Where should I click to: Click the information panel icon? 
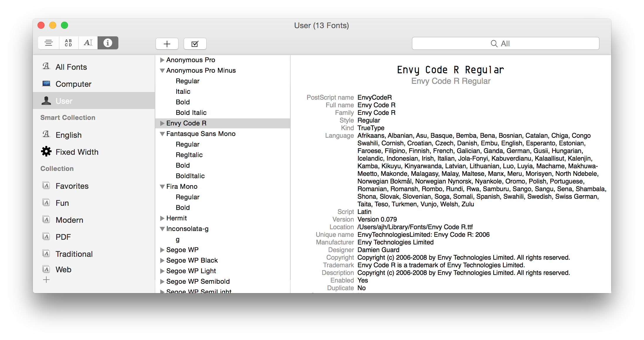[108, 42]
